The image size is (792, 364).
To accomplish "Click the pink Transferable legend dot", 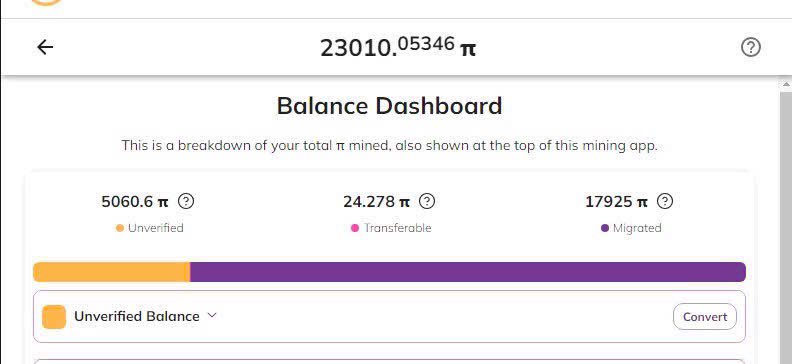I will click(355, 228).
